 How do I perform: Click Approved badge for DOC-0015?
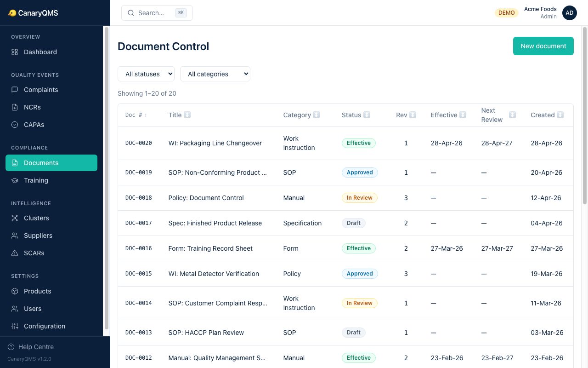360,274
